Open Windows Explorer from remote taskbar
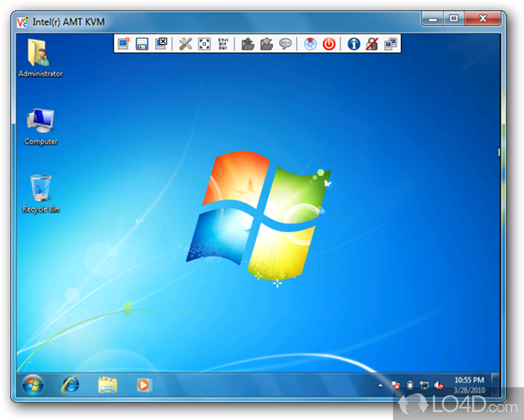This screenshot has width=524, height=420. coord(107,385)
